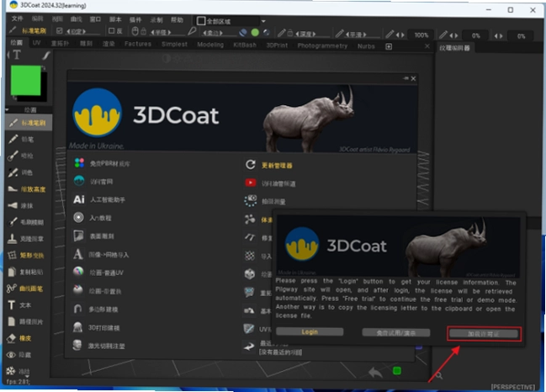Open the photogrammetry camera entry

pos(265,201)
